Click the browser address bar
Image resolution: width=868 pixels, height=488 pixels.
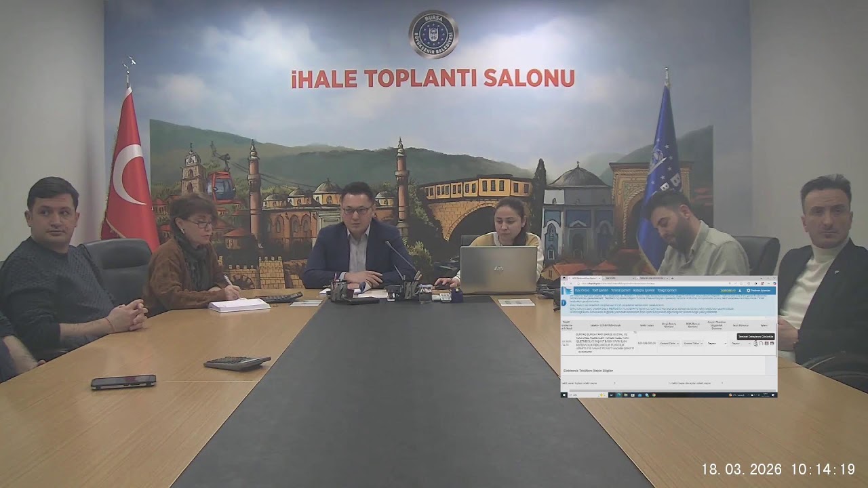point(644,283)
